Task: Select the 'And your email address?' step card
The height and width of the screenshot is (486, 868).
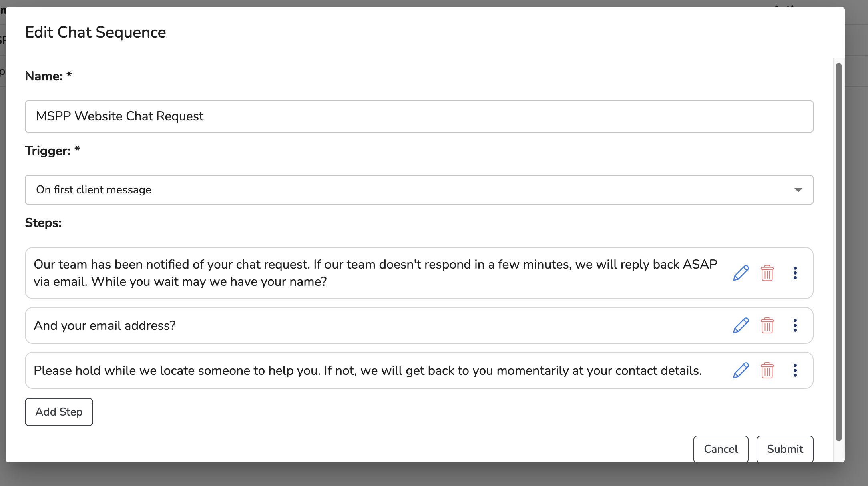Action: coord(360,325)
